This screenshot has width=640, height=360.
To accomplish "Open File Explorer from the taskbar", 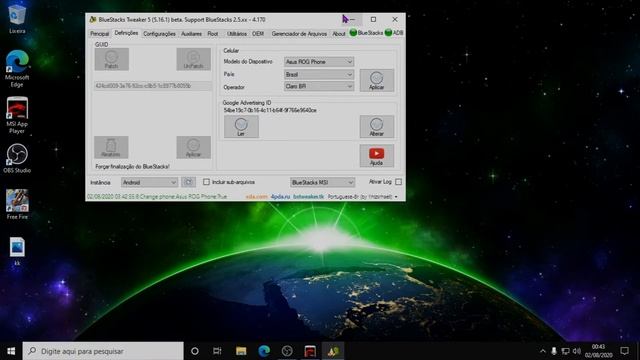I will [241, 351].
